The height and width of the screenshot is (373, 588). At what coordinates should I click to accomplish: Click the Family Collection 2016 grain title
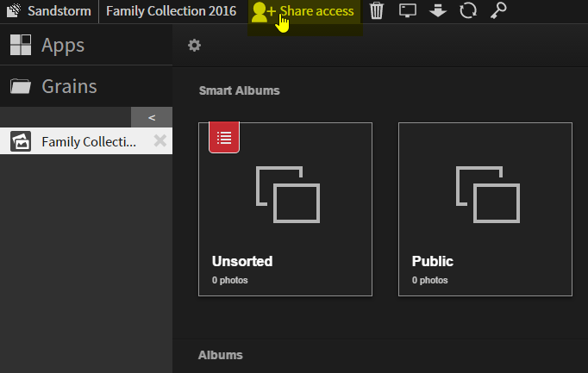coord(171,11)
